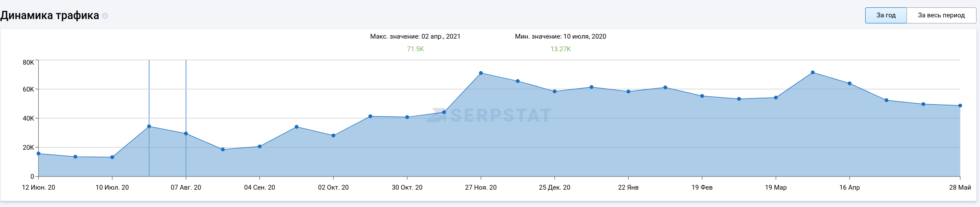Click the info icon beside Динамика трафика

click(105, 16)
